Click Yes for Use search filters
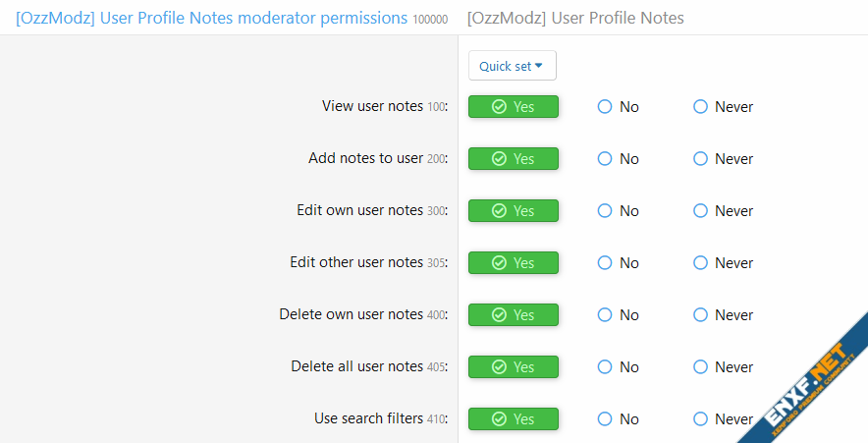Screen dimensions: 868x443 point(513,418)
